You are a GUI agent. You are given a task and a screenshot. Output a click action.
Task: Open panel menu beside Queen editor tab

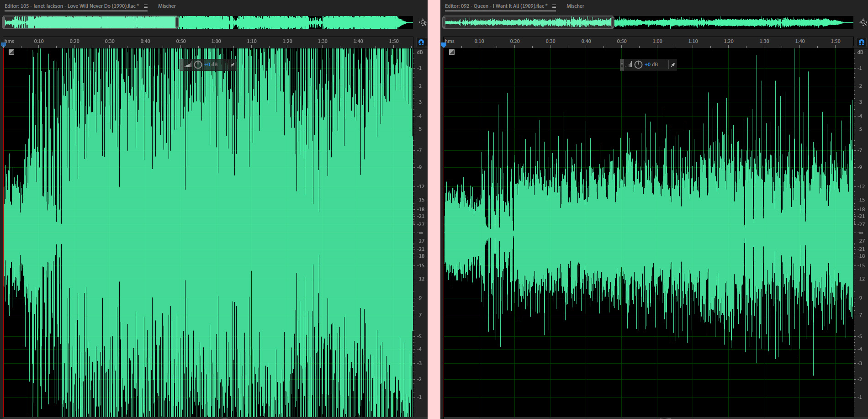click(554, 6)
